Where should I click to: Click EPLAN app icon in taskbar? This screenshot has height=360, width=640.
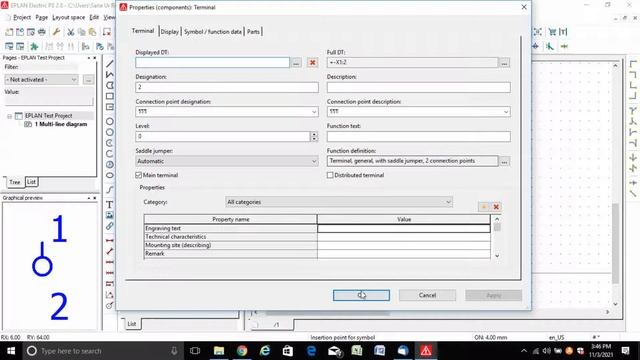click(426, 351)
